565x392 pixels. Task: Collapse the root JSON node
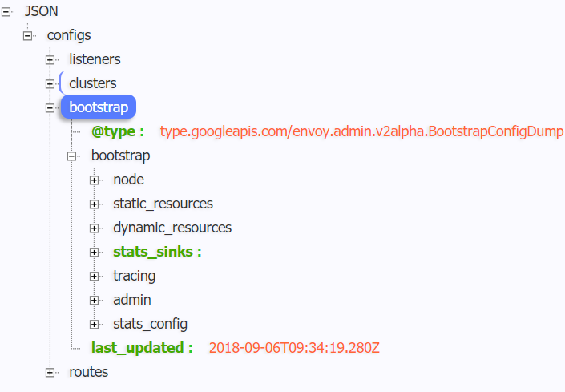click(x=6, y=11)
